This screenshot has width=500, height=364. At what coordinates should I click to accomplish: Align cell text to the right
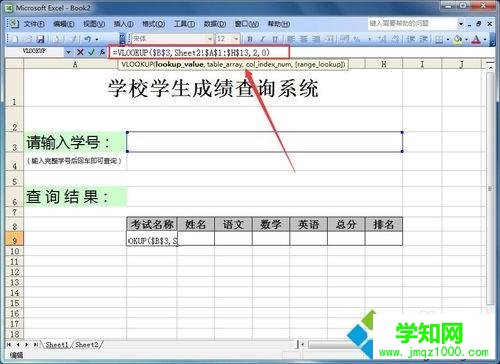(x=316, y=39)
